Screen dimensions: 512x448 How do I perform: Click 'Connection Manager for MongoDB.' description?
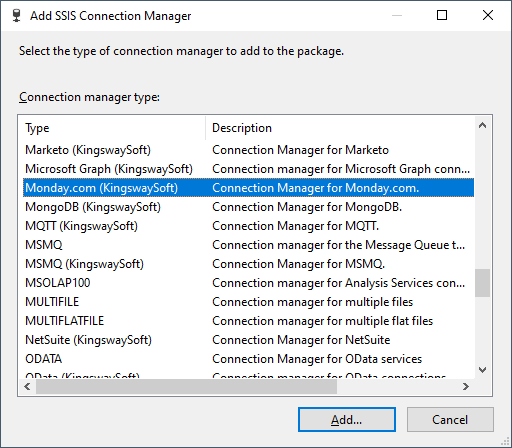[307, 207]
